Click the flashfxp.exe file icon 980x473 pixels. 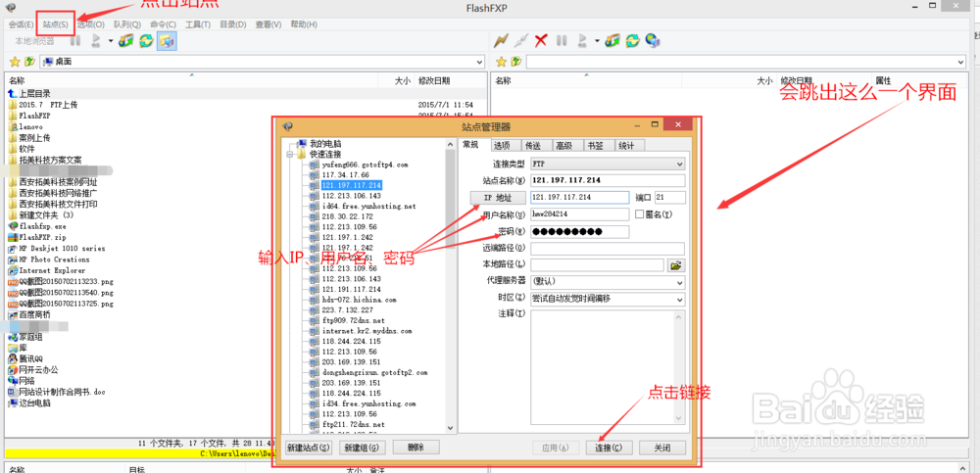click(x=13, y=226)
